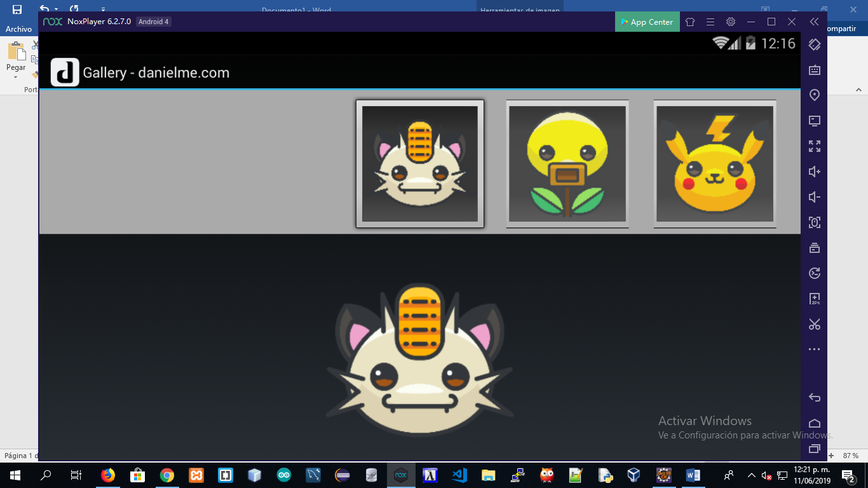Open the Windows notification center

pyautogui.click(x=848, y=475)
